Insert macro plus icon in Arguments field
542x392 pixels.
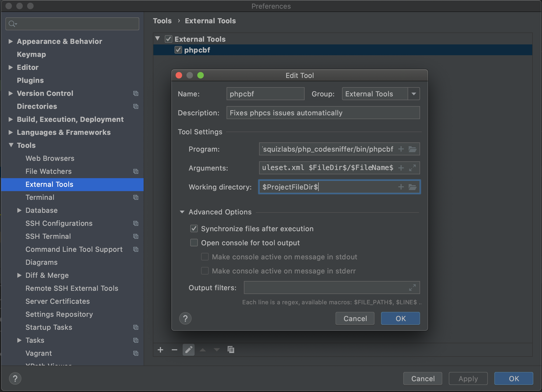tap(401, 168)
